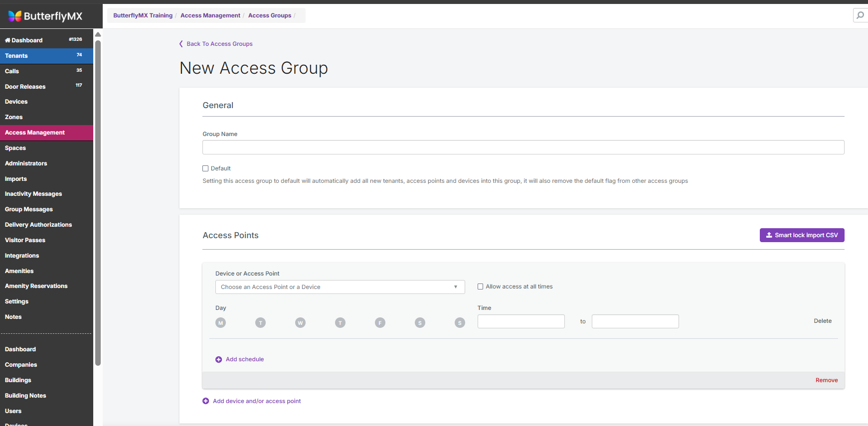Click the Group Name text field
The width and height of the screenshot is (868, 426).
tap(523, 147)
